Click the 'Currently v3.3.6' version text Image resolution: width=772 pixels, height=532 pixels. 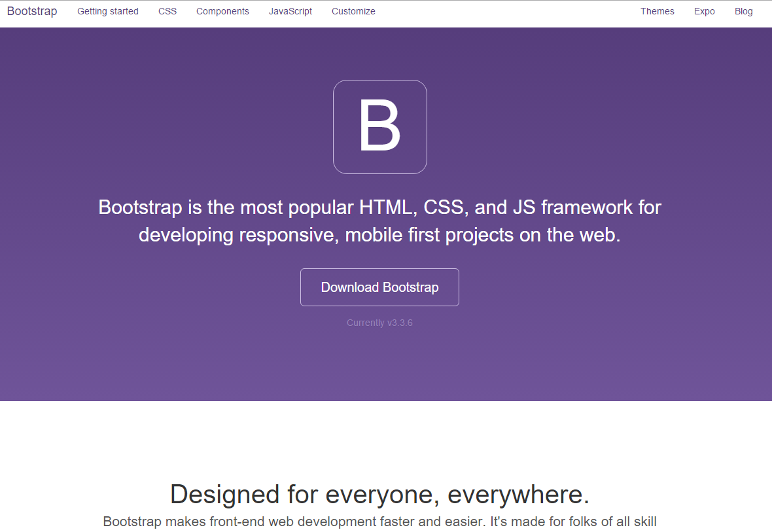click(x=379, y=323)
